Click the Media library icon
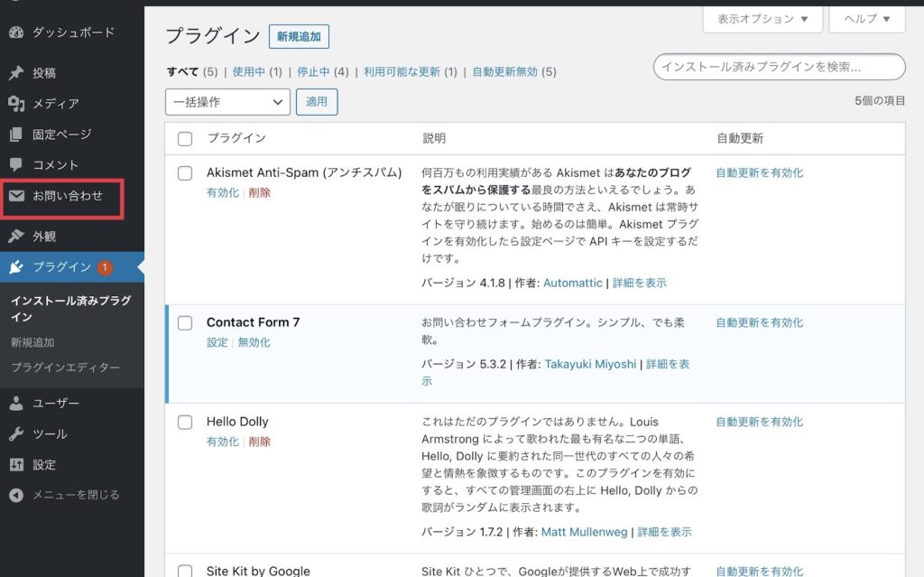The width and height of the screenshot is (924, 577). tap(16, 104)
